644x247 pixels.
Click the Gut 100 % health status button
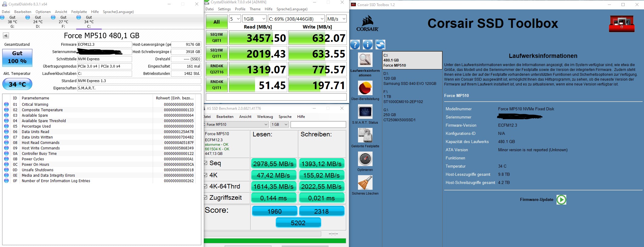[17, 57]
